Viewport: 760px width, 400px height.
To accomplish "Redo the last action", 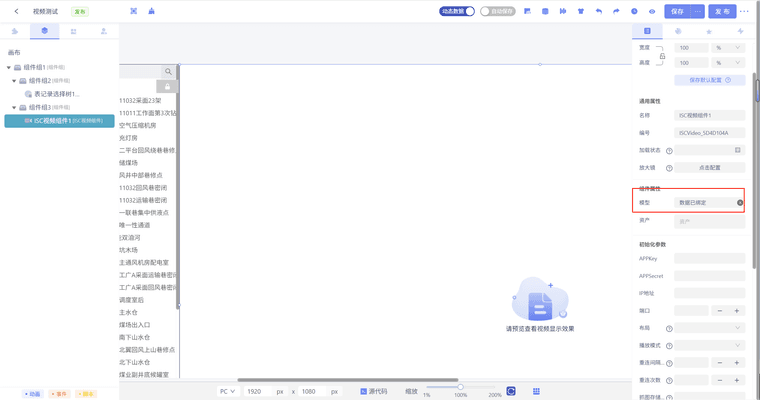I will [x=616, y=11].
